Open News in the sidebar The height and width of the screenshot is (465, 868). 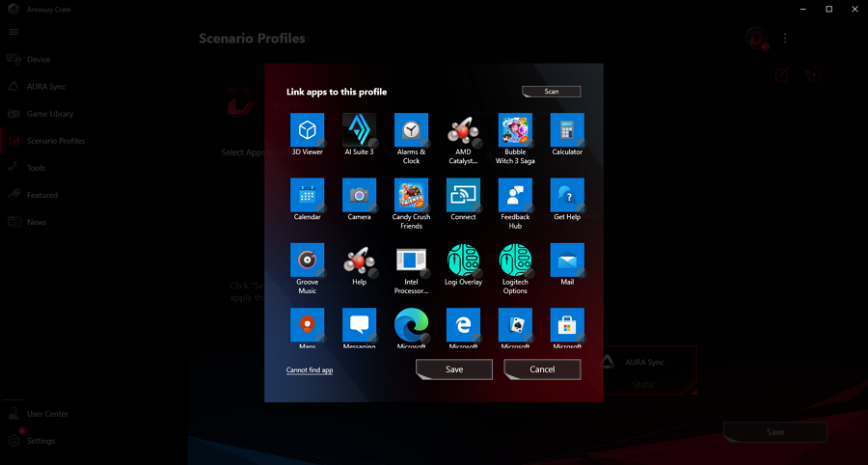point(37,222)
